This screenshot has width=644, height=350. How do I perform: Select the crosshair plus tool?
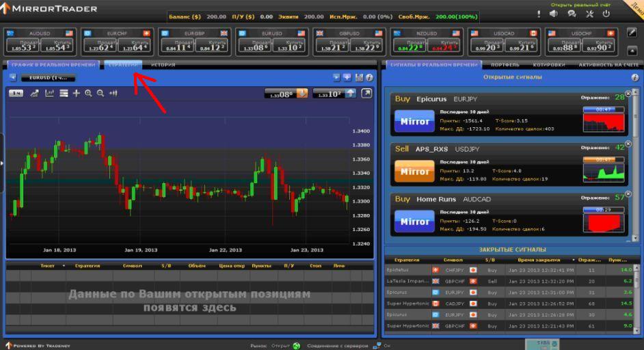point(77,94)
